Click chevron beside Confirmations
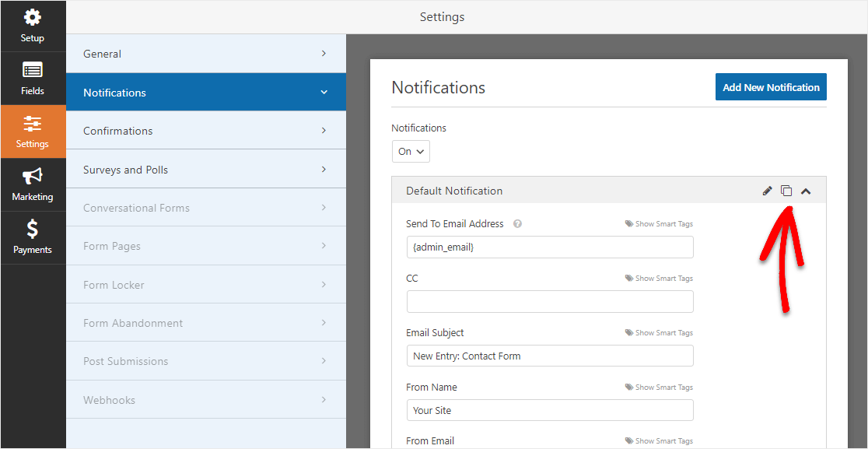 (x=324, y=131)
